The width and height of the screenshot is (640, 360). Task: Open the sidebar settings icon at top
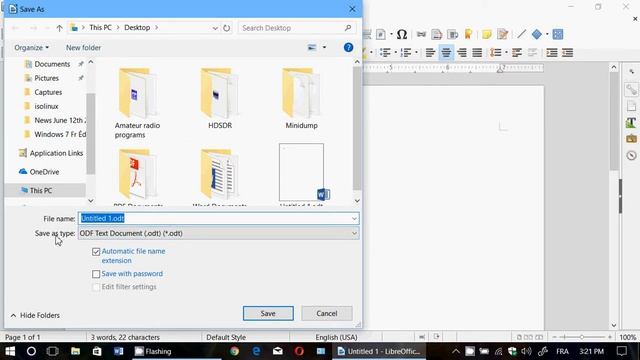pyautogui.click(x=631, y=71)
